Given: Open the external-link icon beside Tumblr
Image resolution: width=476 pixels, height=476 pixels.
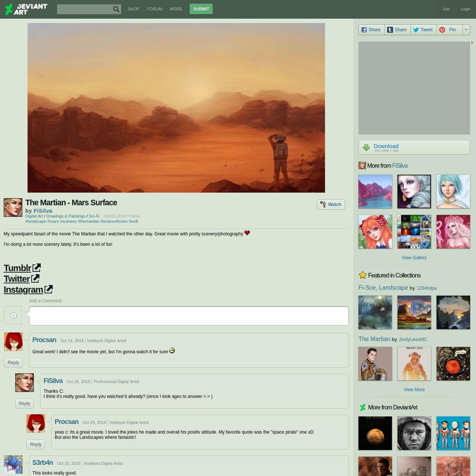Looking at the screenshot, I should (37, 268).
